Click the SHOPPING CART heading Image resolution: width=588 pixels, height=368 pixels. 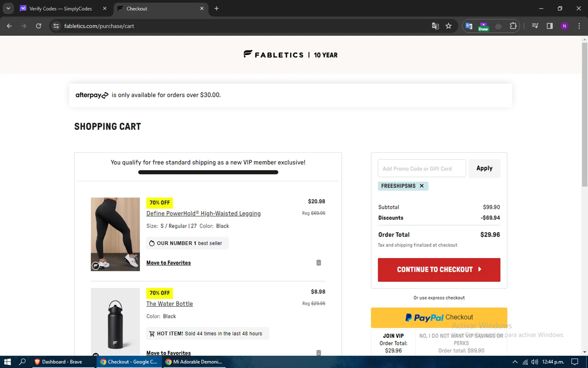point(107,127)
